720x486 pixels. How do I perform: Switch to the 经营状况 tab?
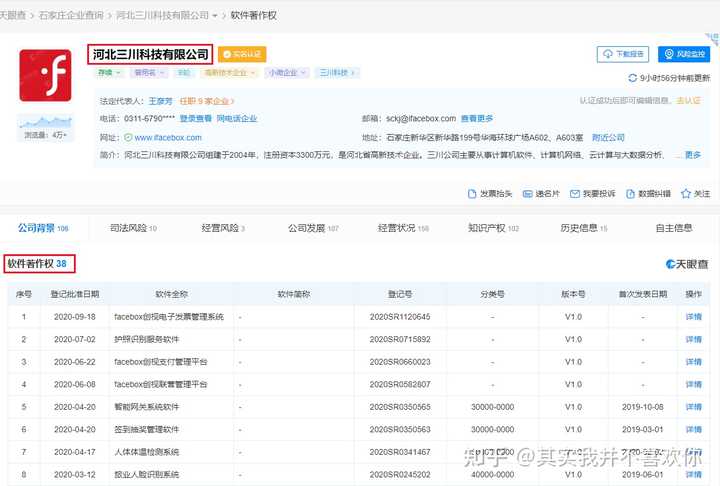pyautogui.click(x=403, y=228)
